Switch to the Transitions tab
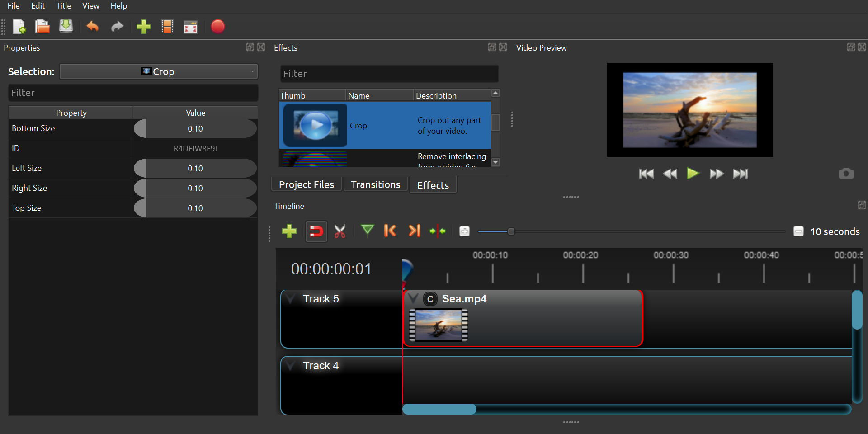 [375, 185]
